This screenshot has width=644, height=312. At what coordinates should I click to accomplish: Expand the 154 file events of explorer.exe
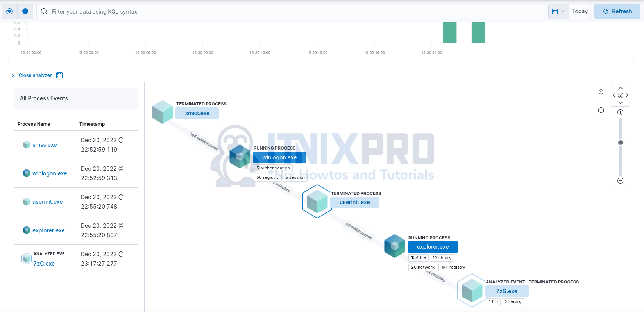(x=418, y=258)
